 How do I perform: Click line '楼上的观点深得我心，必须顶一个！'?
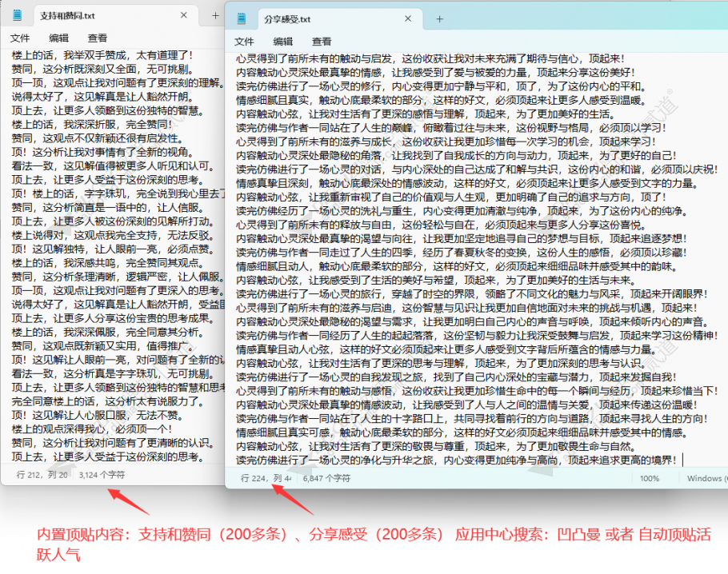click(x=92, y=429)
